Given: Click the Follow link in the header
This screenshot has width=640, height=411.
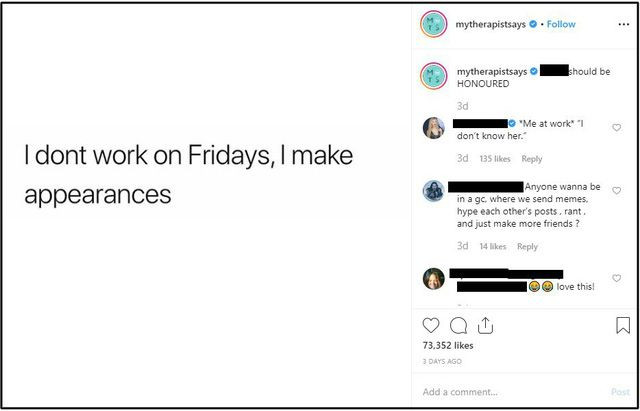Looking at the screenshot, I should 562,24.
